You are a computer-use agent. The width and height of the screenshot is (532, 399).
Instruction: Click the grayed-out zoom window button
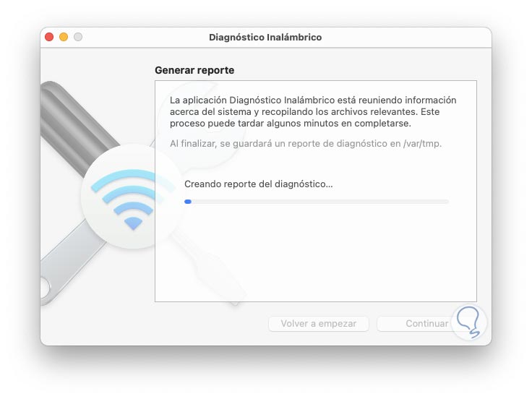[78, 37]
